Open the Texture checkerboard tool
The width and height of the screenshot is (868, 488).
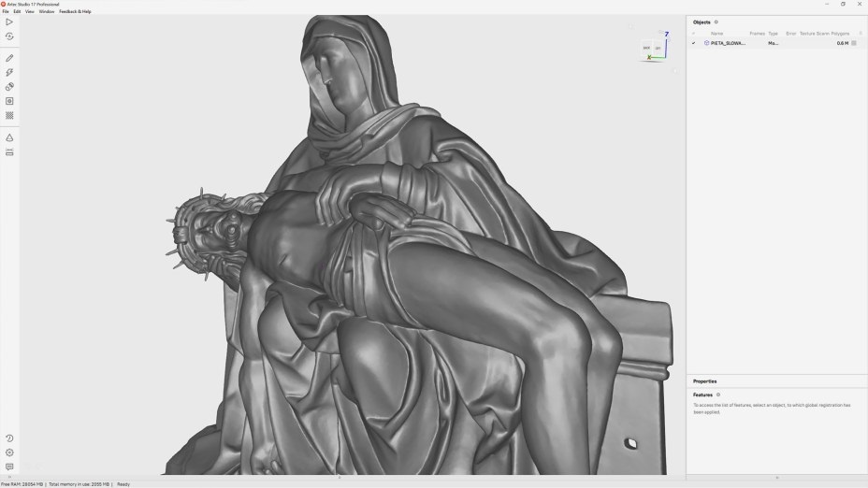tap(9, 116)
